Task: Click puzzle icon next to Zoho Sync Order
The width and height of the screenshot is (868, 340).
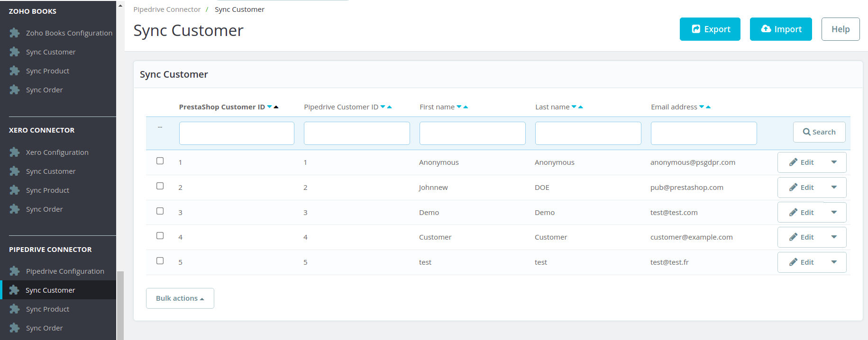Action: (15, 89)
